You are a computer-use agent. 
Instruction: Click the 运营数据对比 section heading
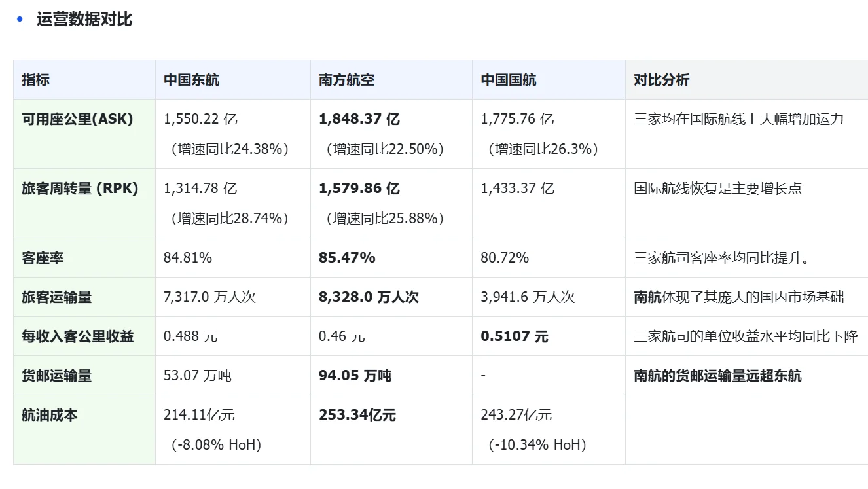point(84,19)
